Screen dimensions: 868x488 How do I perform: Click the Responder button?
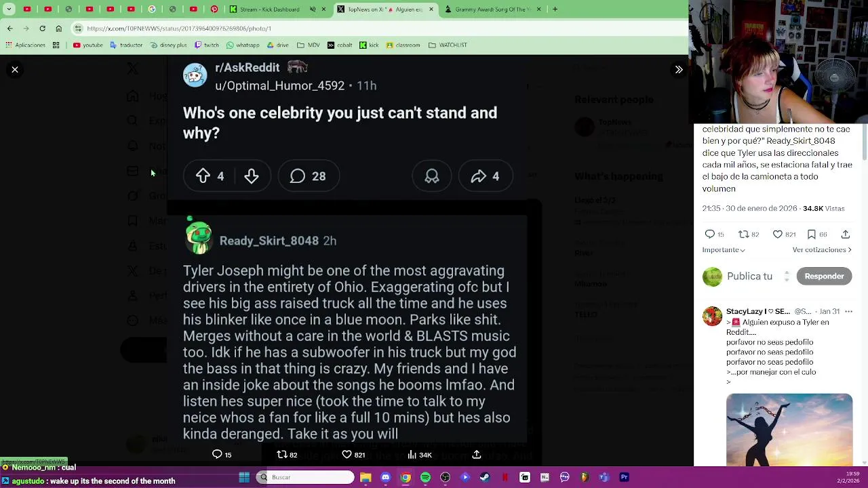(x=824, y=277)
